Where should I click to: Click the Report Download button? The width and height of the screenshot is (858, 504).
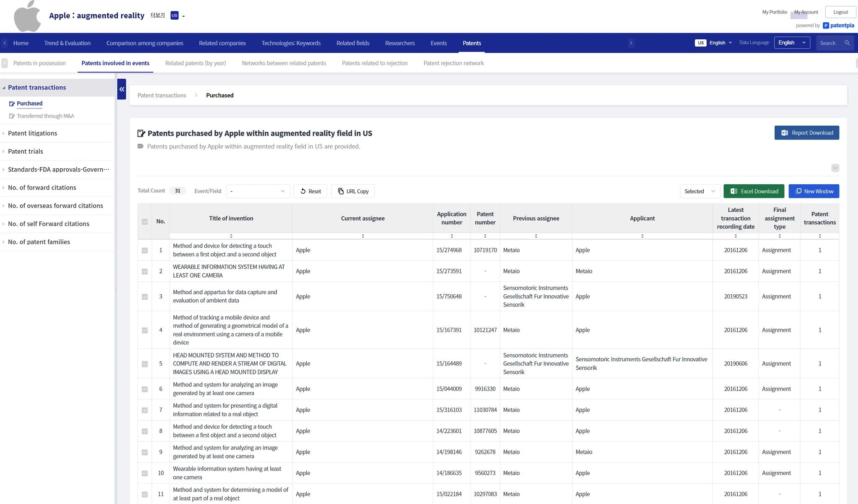[806, 133]
